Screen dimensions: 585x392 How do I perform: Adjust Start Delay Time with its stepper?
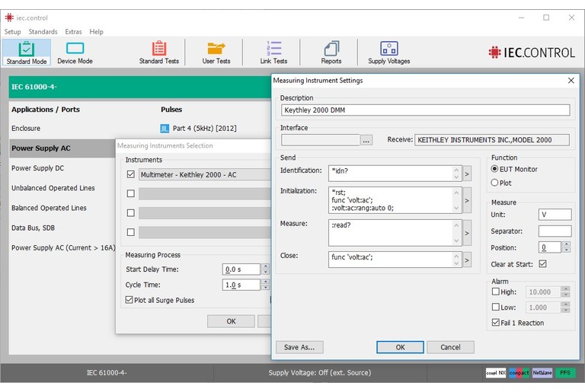(265, 269)
